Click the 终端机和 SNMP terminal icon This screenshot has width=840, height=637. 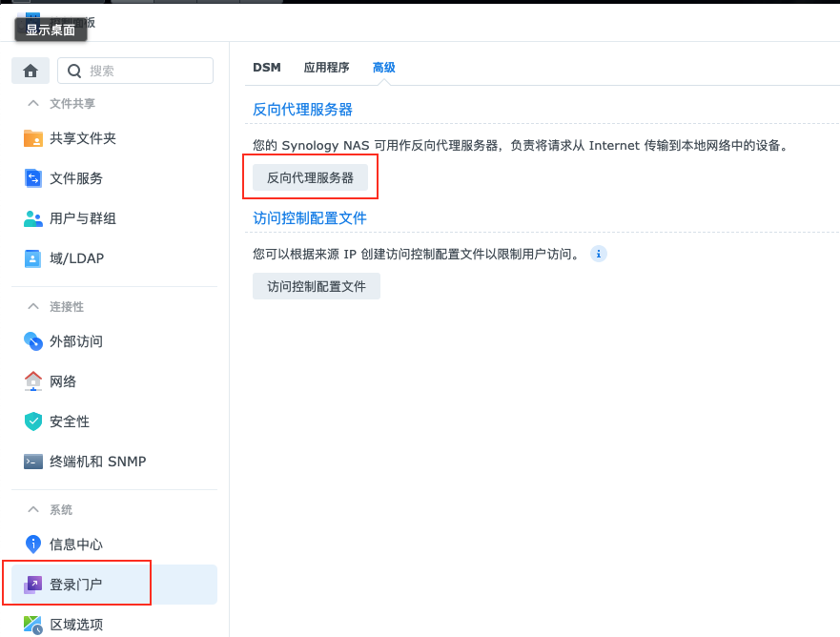click(x=33, y=462)
